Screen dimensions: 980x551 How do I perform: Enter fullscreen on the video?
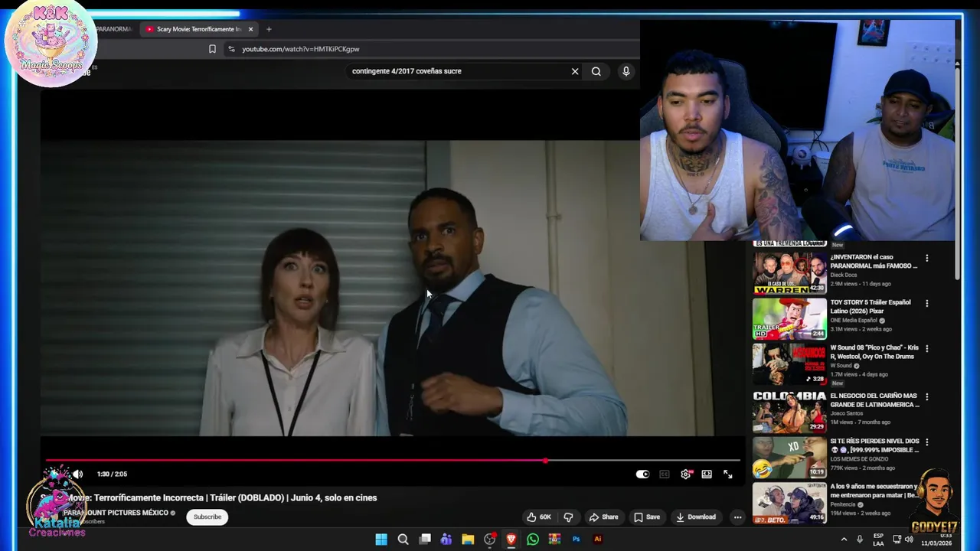[728, 474]
